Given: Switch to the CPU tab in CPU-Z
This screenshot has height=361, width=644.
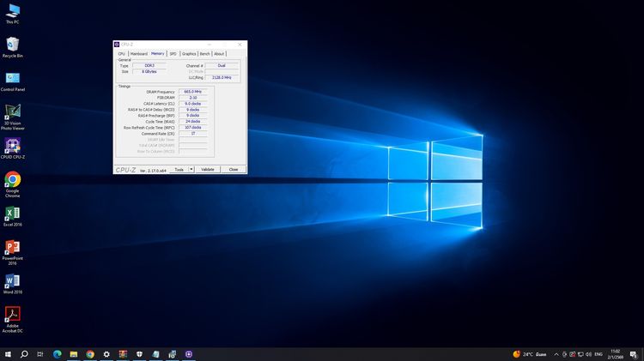Looking at the screenshot, I should (122, 53).
